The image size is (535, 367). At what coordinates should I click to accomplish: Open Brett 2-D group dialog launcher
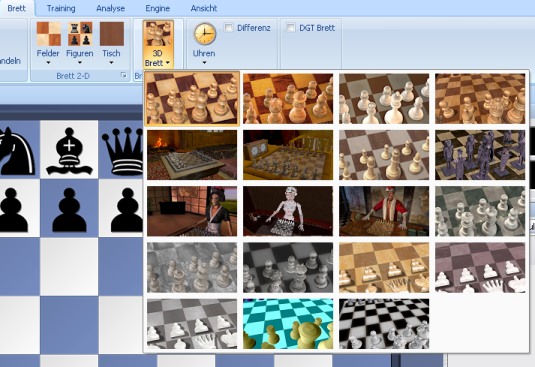click(124, 75)
